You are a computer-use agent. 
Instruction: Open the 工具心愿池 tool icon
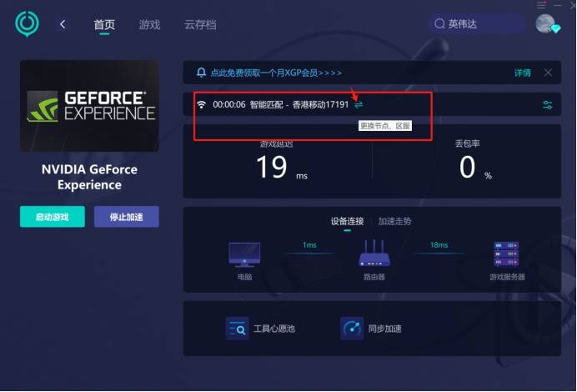click(238, 329)
